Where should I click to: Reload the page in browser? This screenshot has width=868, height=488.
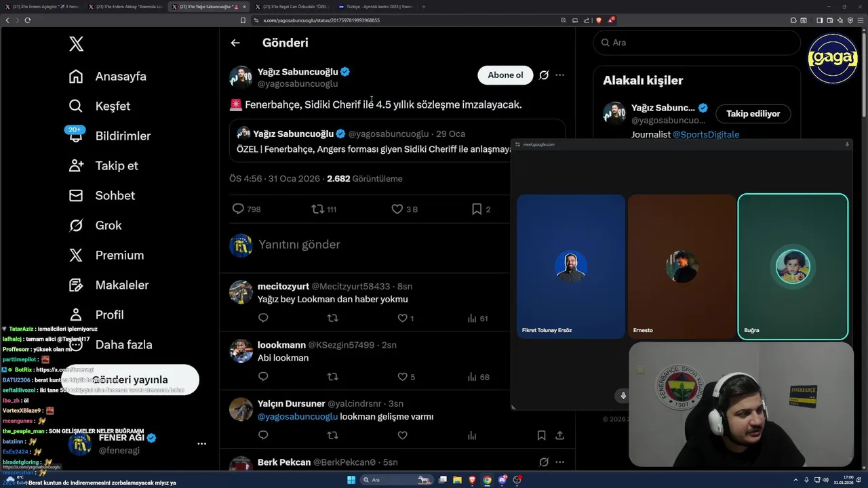(x=27, y=20)
